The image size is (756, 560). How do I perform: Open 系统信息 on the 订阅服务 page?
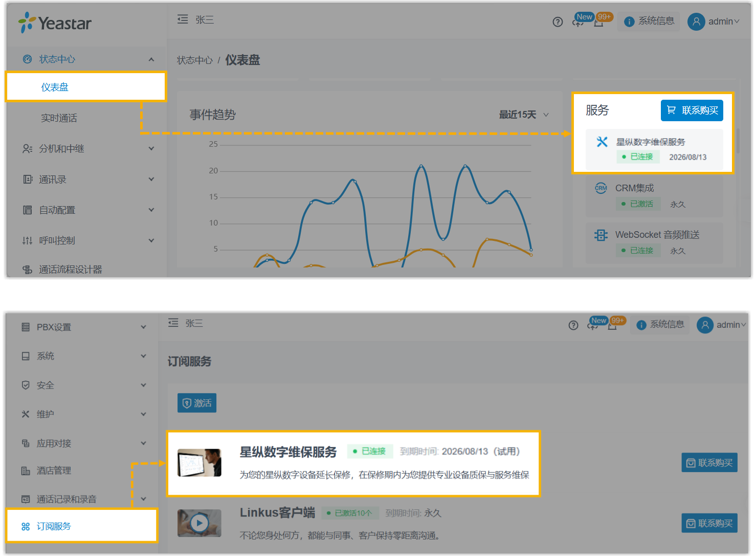pos(660,325)
